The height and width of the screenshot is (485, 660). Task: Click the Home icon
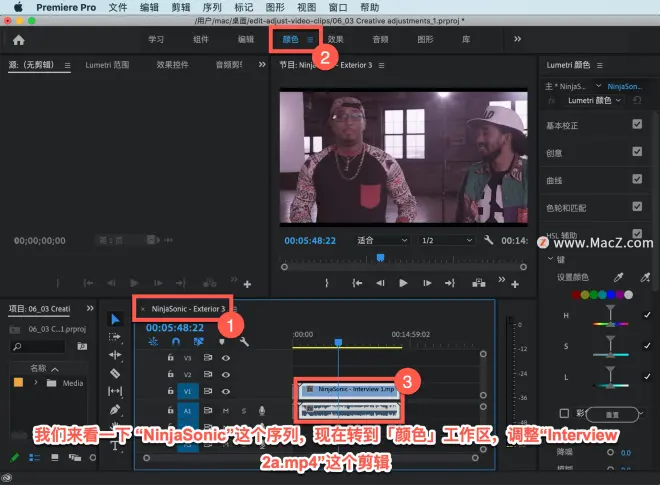[x=19, y=40]
